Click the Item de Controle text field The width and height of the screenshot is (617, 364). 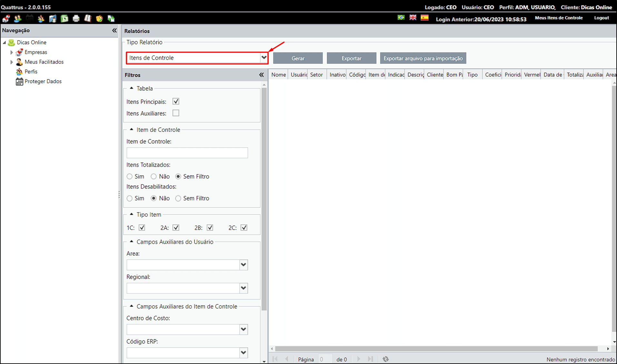click(x=187, y=153)
